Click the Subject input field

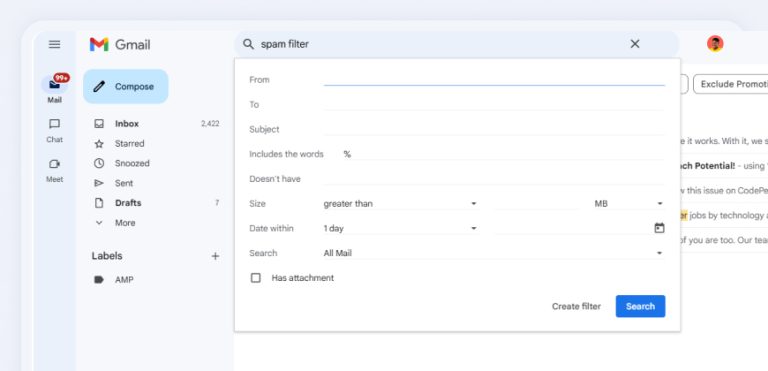[x=494, y=129]
